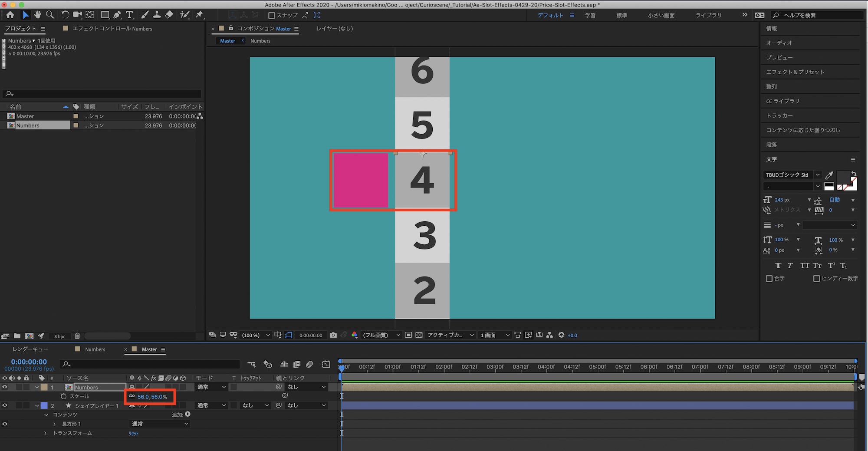868x451 pixels.
Task: Click the Home icon in toolbar
Action: [10, 15]
